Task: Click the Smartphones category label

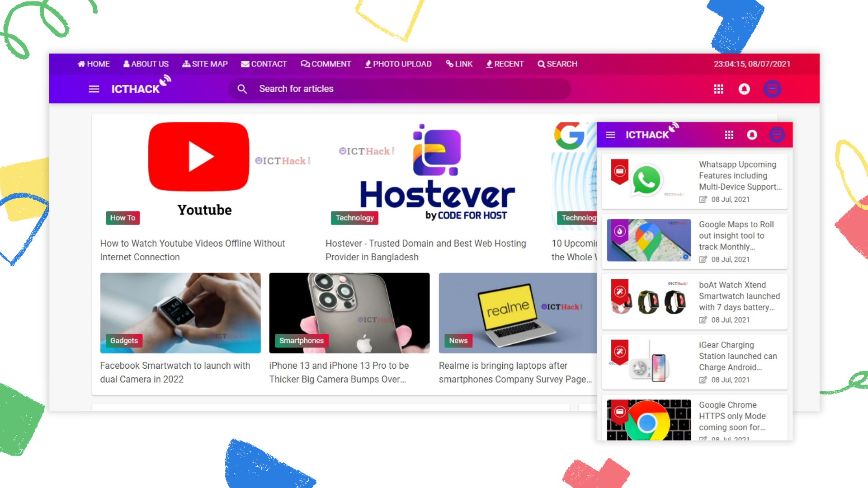Action: click(x=301, y=341)
